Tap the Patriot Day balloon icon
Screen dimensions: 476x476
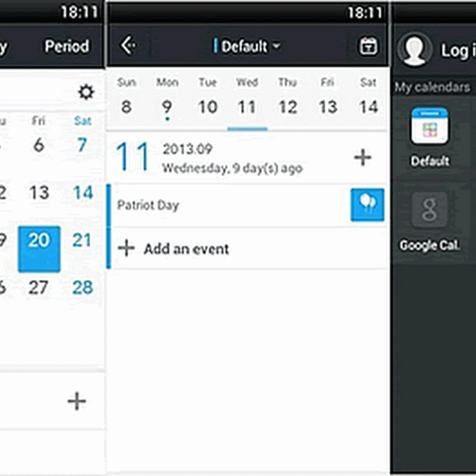[367, 205]
